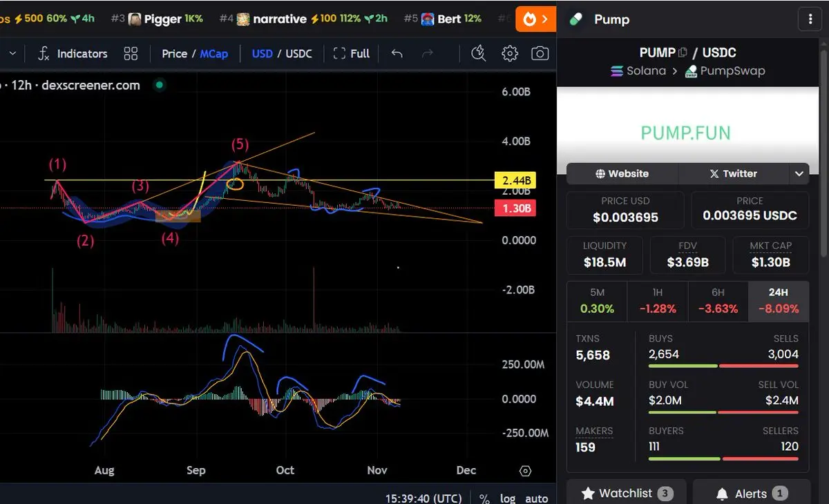Click the buy vol versus sell vol bar
The height and width of the screenshot is (504, 829).
click(x=723, y=412)
